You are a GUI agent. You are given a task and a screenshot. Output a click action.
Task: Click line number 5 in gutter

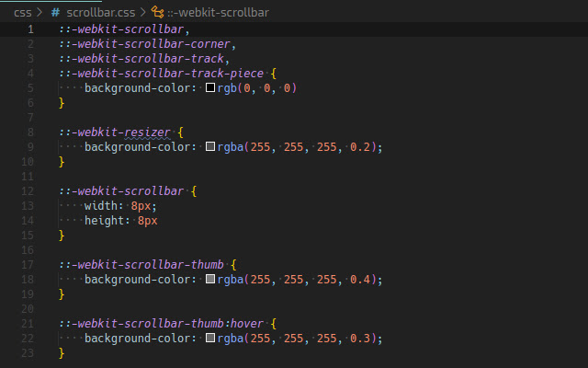pos(30,88)
